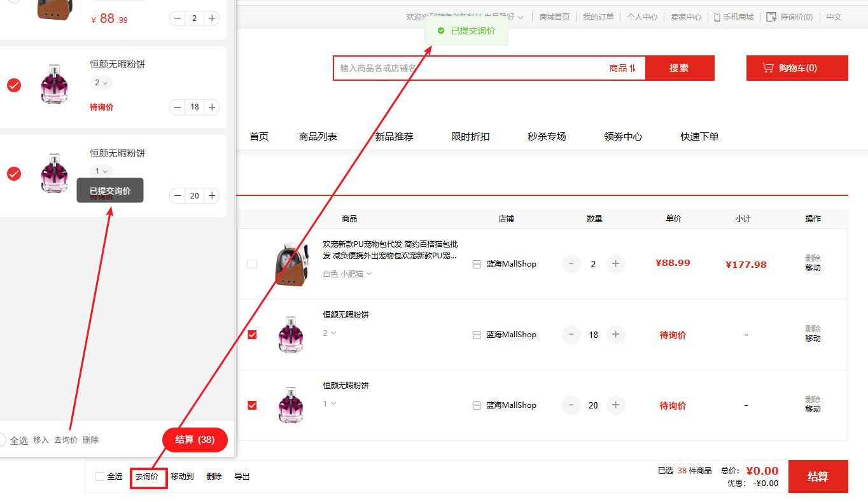Click plus for the quantity 18 row in the desktop table
868x502 pixels.
(615, 334)
